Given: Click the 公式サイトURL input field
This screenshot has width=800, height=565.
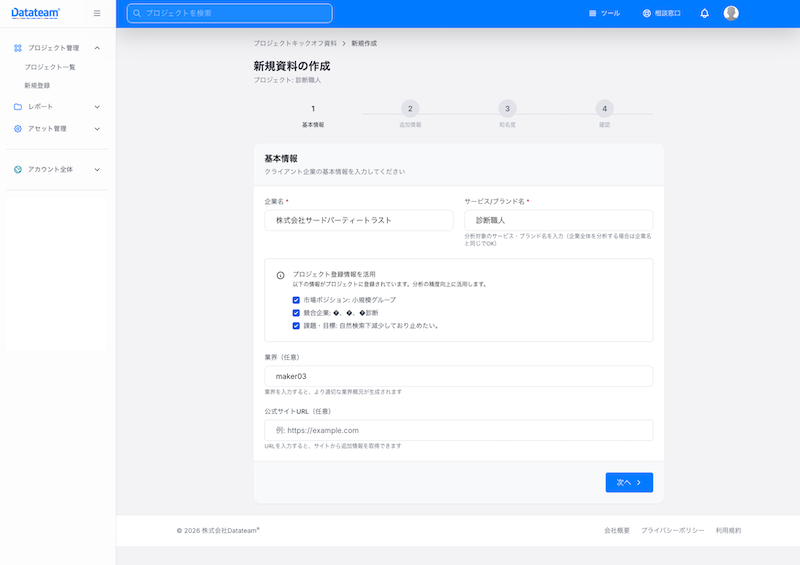Looking at the screenshot, I should (x=459, y=430).
